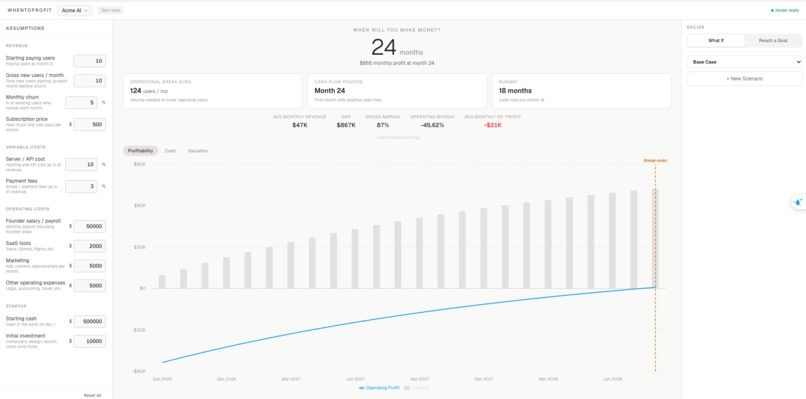
Task: Focus the Subscription price input
Action: point(89,124)
